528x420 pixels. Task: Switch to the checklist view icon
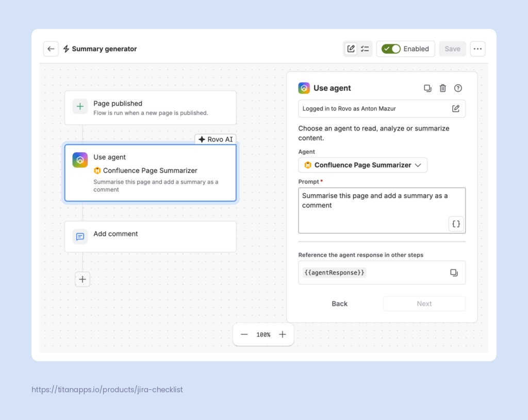(x=365, y=49)
